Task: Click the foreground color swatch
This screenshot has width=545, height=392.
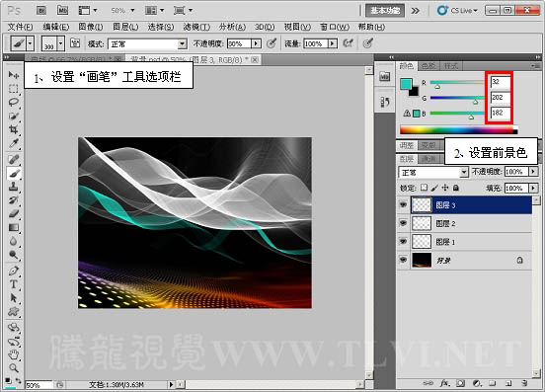Action: [x=406, y=84]
